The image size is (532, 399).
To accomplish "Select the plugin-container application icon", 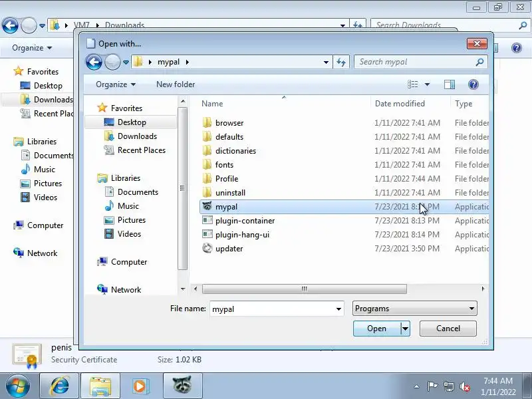I will (x=207, y=220).
